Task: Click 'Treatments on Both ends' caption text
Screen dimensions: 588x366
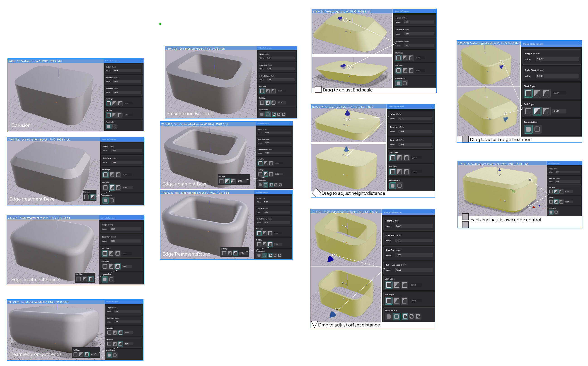Action: [x=36, y=354]
